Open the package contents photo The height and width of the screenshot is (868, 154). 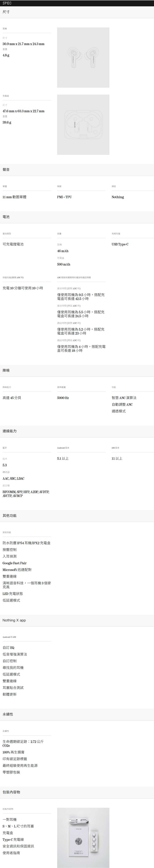(83, 837)
